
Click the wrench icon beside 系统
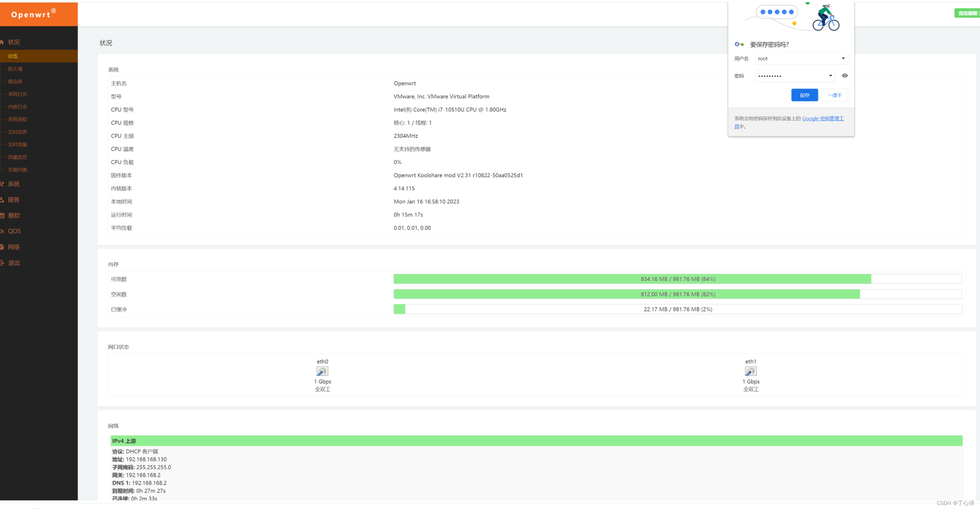(2, 184)
